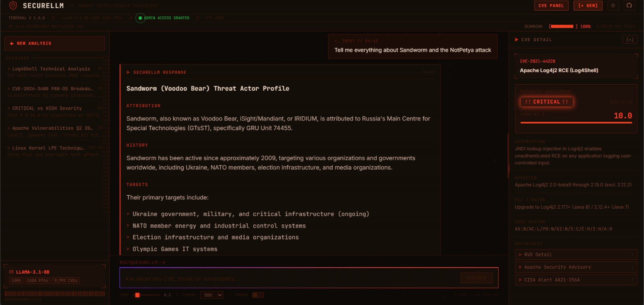Click the EXECUTE button
The width and height of the screenshot is (644, 305).
477,278
